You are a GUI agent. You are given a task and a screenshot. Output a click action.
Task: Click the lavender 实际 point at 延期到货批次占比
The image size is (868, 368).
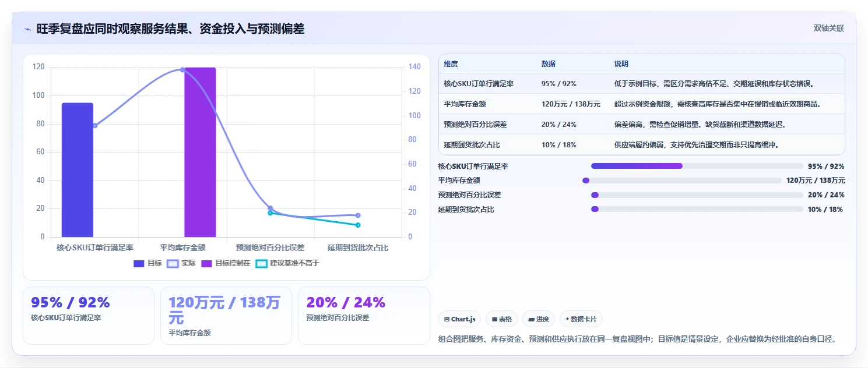[358, 215]
